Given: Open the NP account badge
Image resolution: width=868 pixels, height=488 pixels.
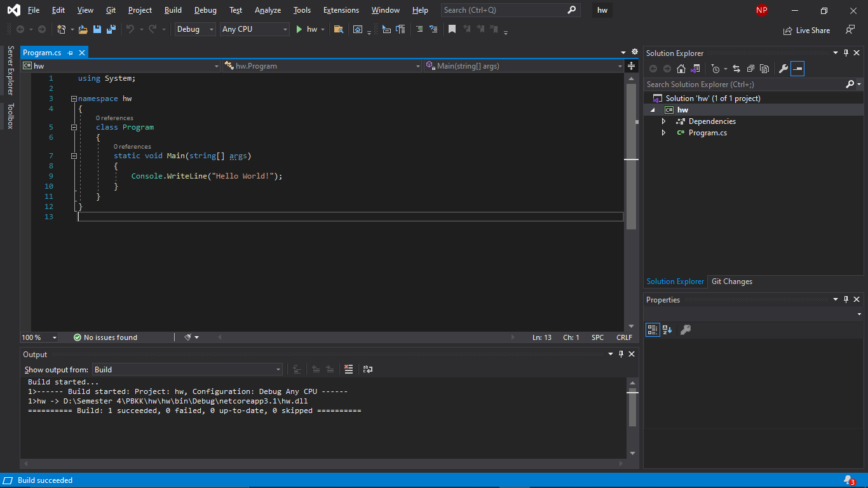Looking at the screenshot, I should point(762,10).
